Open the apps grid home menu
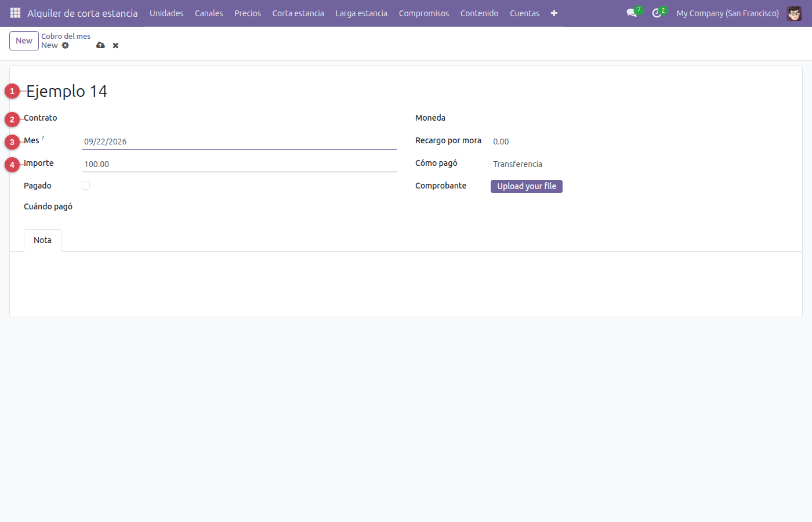812x522 pixels. tap(16, 13)
